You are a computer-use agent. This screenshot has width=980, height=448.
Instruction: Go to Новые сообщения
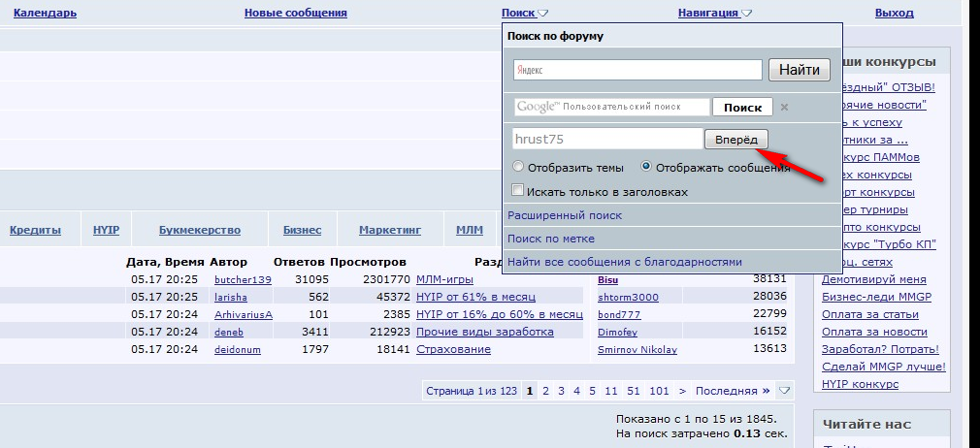pyautogui.click(x=295, y=14)
